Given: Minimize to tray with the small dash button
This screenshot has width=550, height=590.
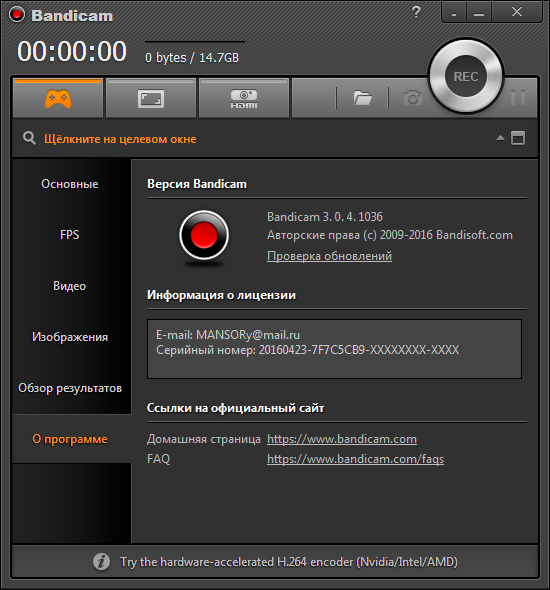Looking at the screenshot, I should coord(454,13).
